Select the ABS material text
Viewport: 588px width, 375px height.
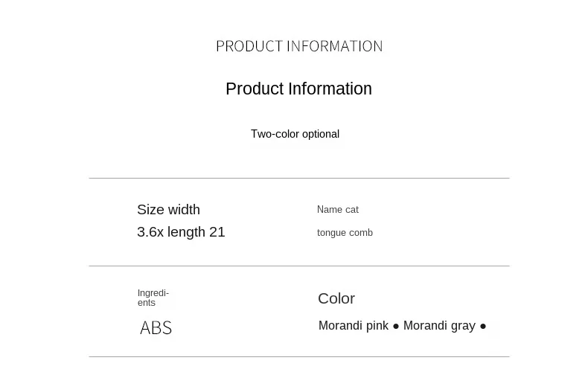tap(156, 327)
